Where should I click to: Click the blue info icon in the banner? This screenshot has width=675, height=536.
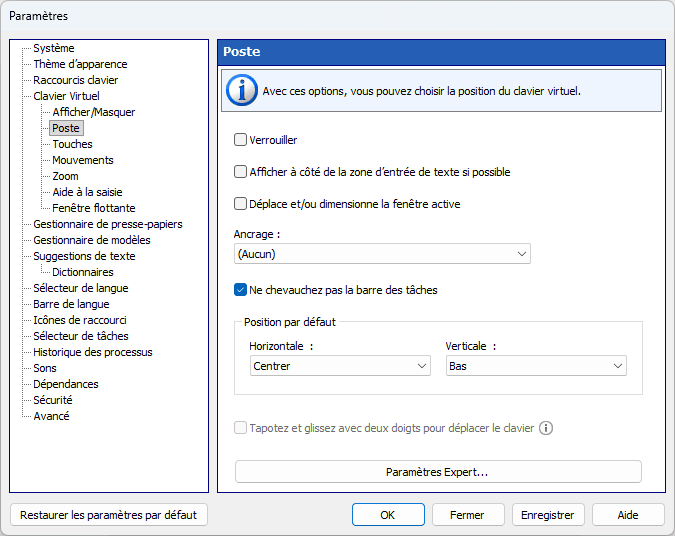click(242, 91)
